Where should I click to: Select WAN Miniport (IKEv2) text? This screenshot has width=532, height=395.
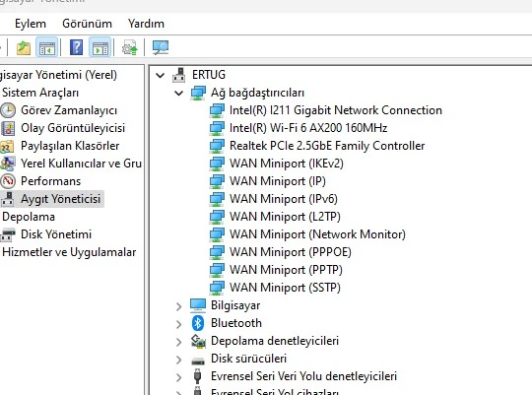coord(287,164)
